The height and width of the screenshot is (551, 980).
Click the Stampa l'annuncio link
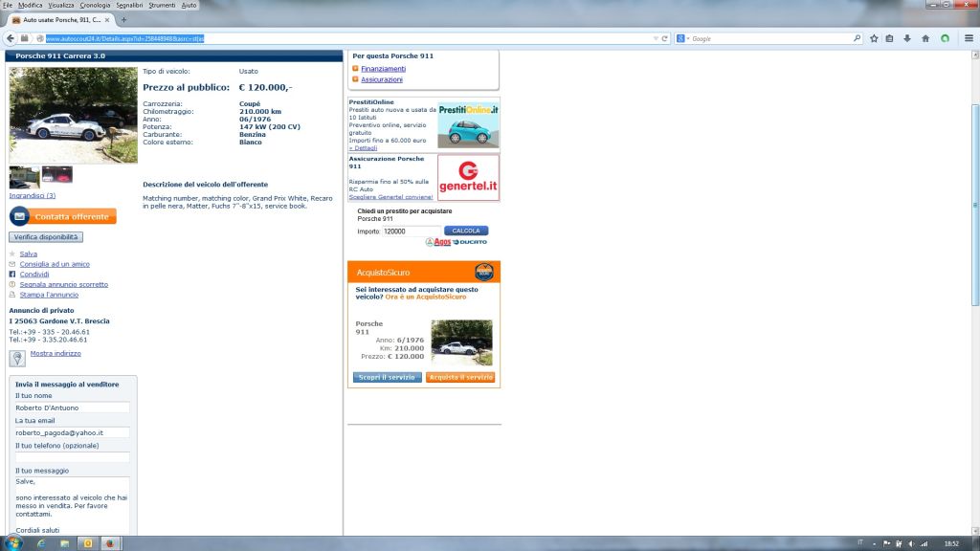[x=49, y=295]
